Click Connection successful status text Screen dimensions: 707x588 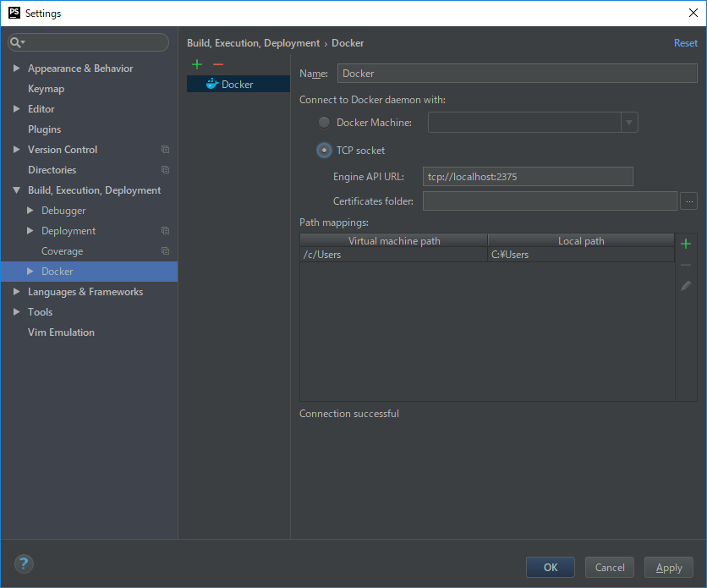coord(349,414)
